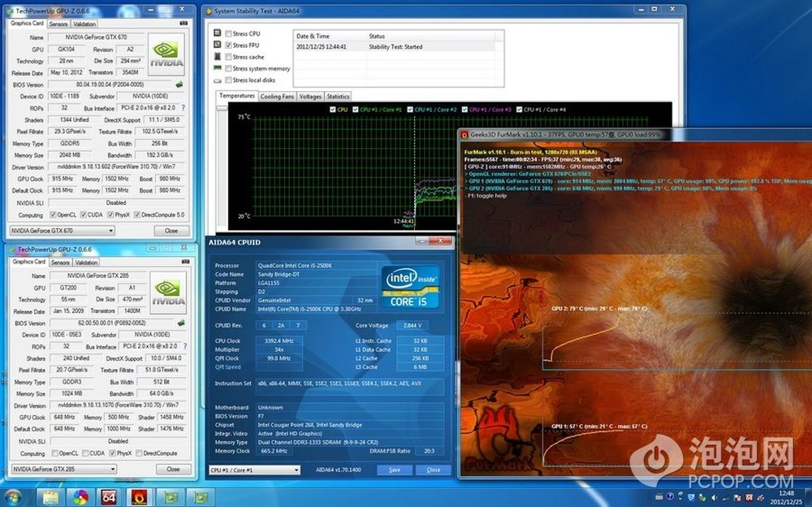Uncheck the Stress FPU checkbox
Screen dimensions: 812x507
tap(228, 45)
